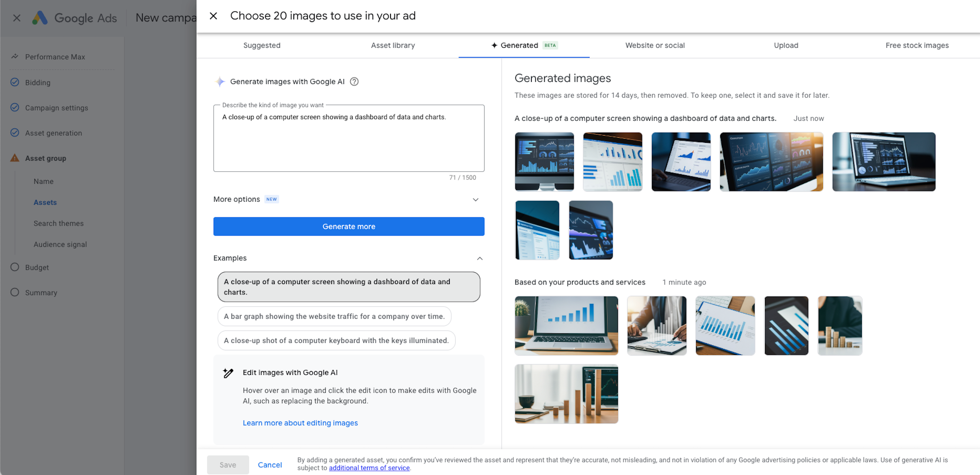Click the Generate more button
980x475 pixels.
coord(349,226)
